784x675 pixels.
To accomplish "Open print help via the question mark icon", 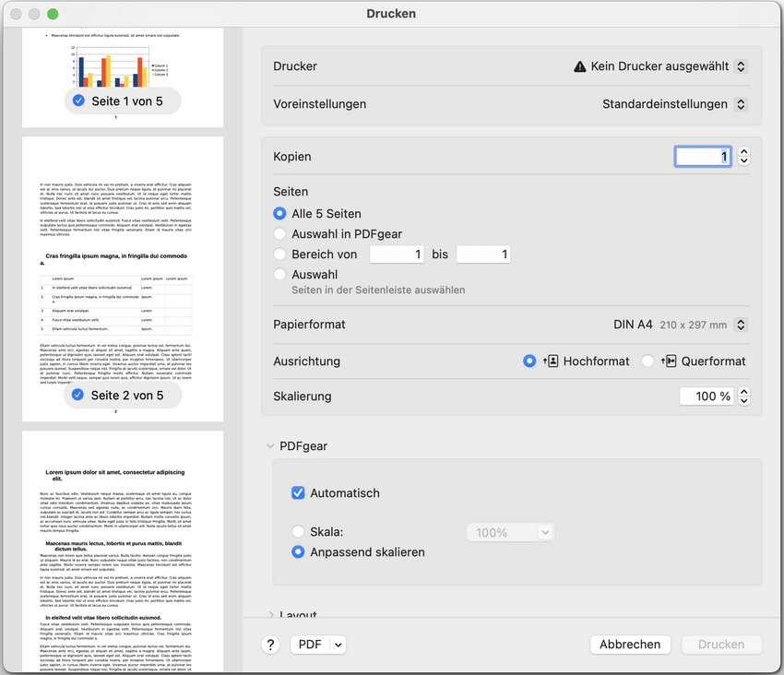I will pos(270,644).
